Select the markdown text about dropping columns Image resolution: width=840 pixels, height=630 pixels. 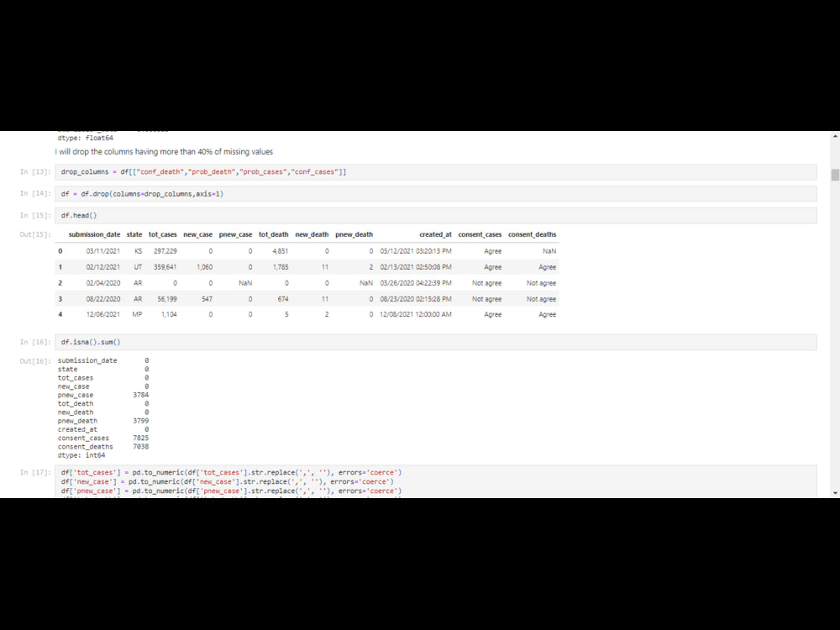(x=164, y=152)
